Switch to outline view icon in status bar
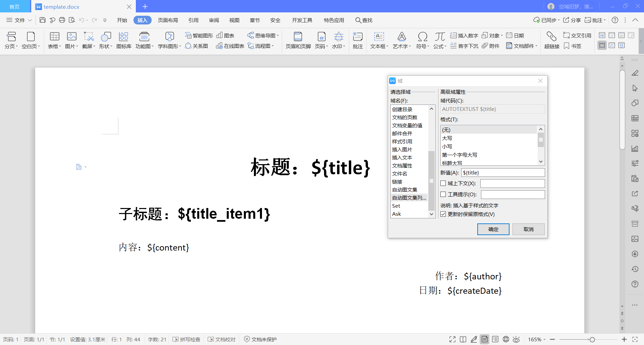The width and height of the screenshot is (644, 345). click(495, 339)
